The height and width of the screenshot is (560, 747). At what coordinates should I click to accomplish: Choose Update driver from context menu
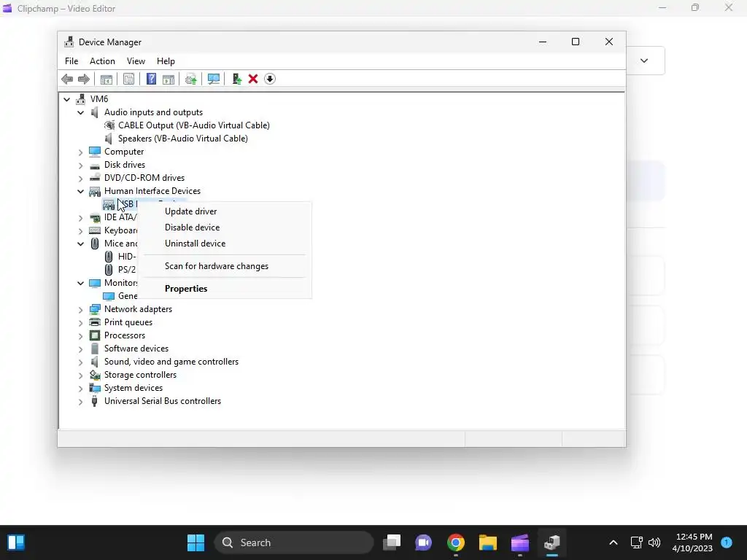pyautogui.click(x=190, y=211)
